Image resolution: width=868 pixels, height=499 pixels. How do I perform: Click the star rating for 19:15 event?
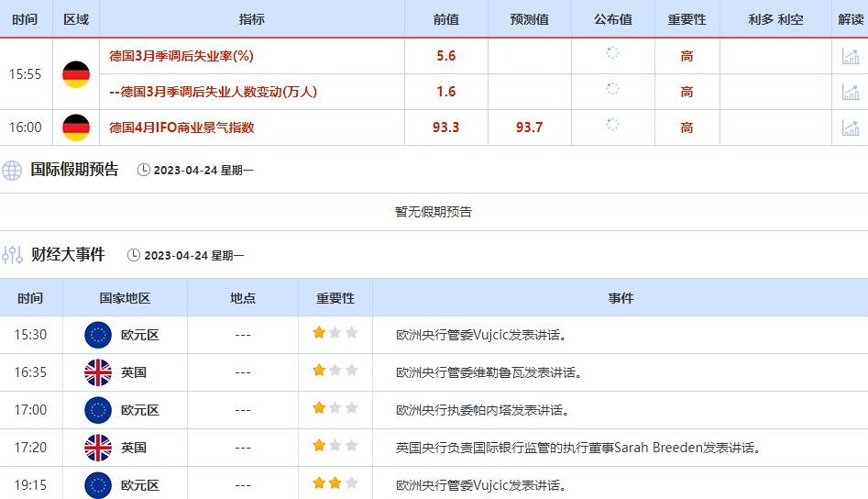click(335, 483)
